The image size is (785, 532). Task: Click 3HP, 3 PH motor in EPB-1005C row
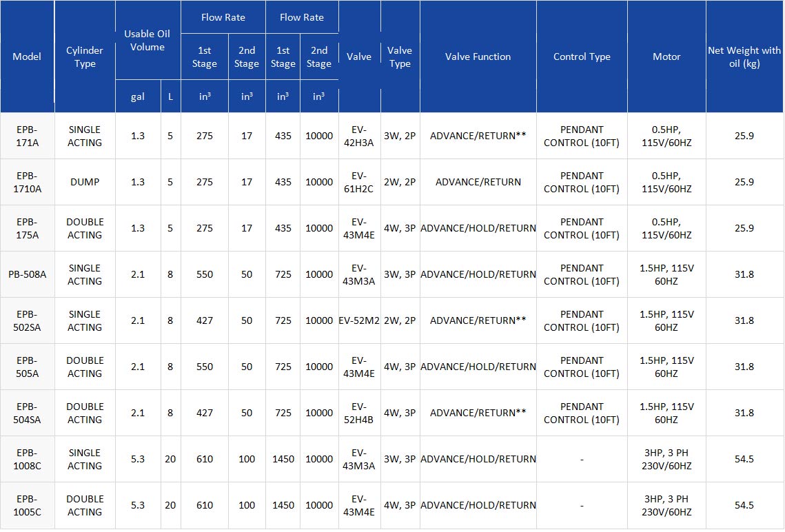coord(666,506)
